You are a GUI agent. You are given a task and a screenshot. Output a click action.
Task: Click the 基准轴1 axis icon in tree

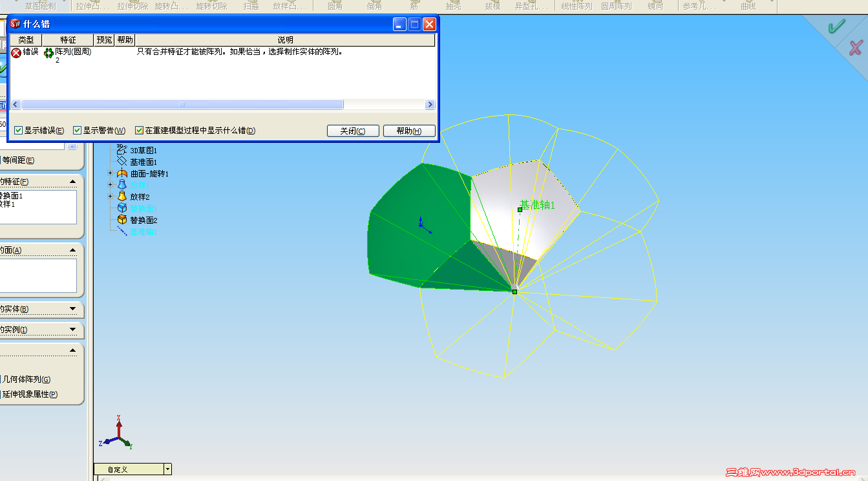tap(122, 231)
